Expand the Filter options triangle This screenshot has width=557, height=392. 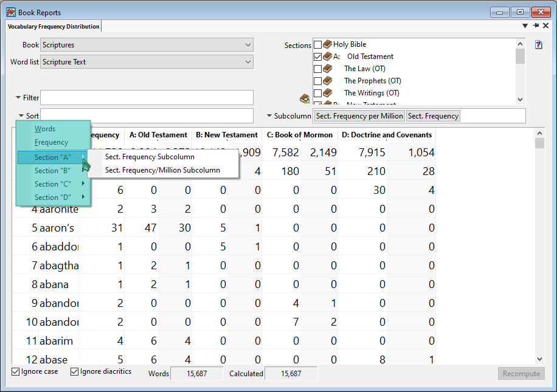pos(18,97)
